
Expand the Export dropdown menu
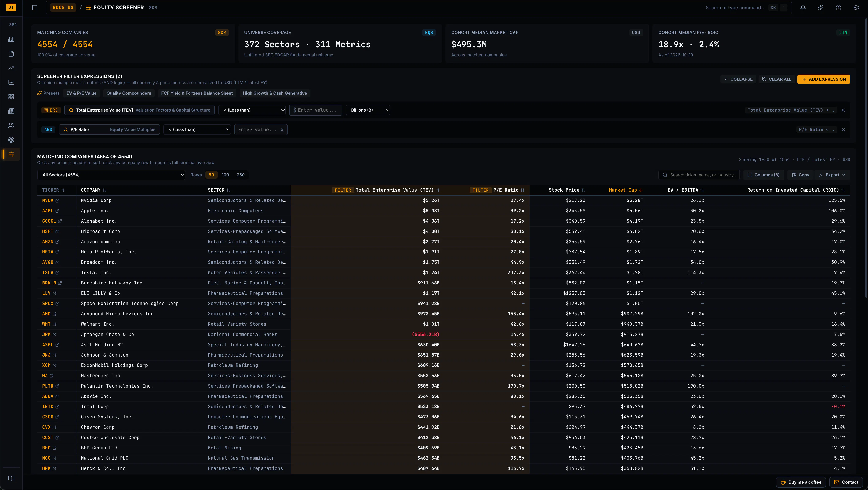tap(832, 175)
